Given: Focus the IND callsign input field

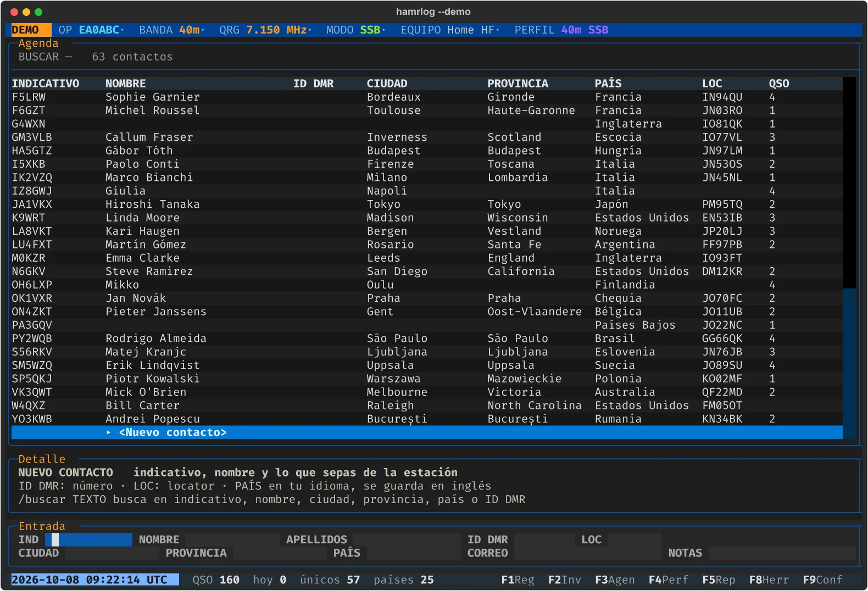Looking at the screenshot, I should [88, 540].
